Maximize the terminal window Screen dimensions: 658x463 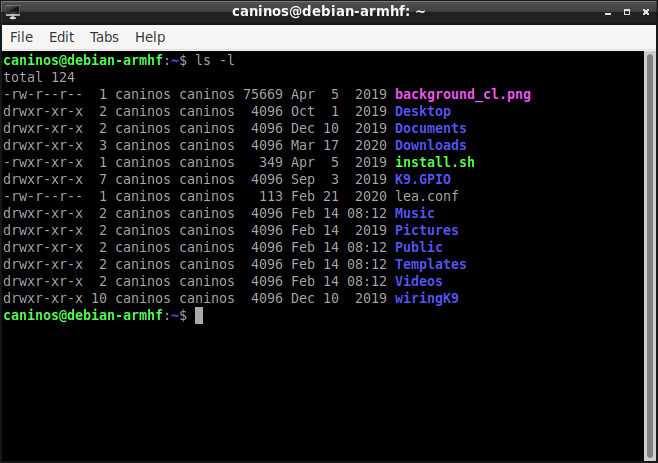pos(627,12)
